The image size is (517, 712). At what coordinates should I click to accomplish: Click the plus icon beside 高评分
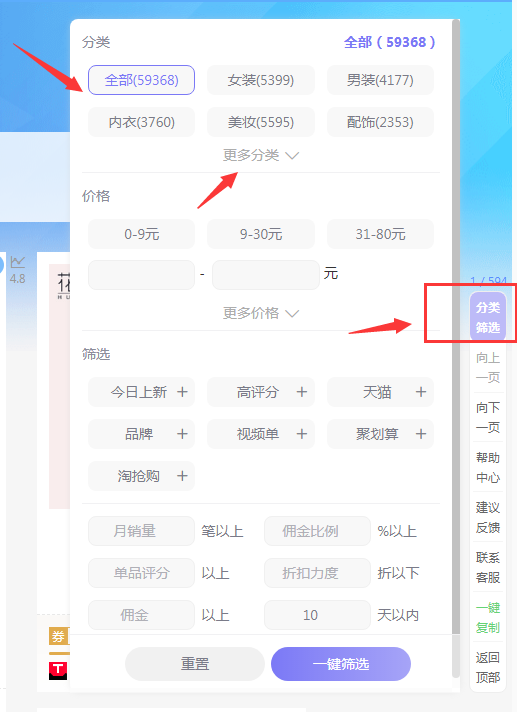[302, 392]
